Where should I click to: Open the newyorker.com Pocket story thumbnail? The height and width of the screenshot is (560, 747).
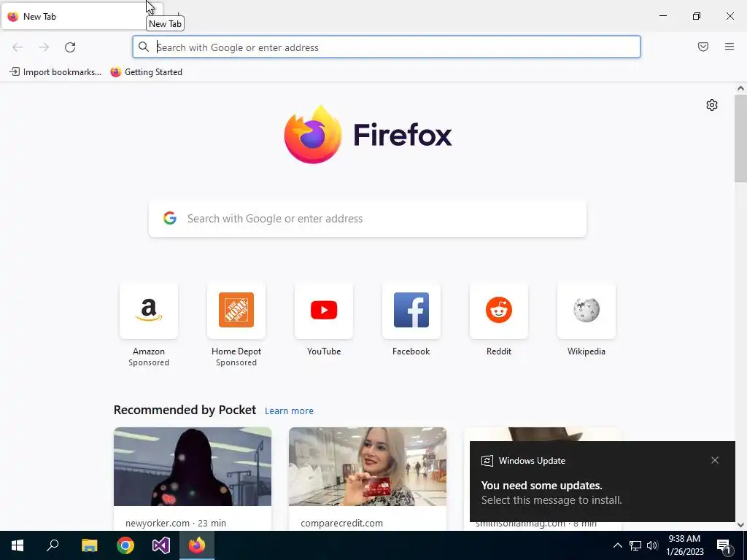pos(193,467)
